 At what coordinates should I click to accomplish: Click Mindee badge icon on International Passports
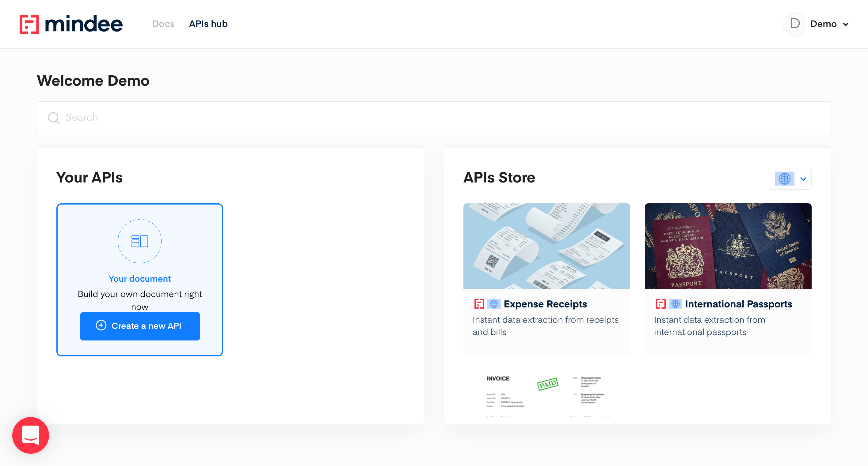tap(661, 304)
